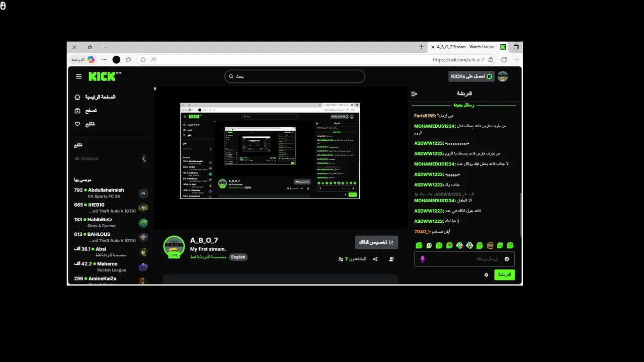Open 7DAD_1 user card in chat
Screen dimensions: 644x362
pyautogui.click(x=422, y=232)
